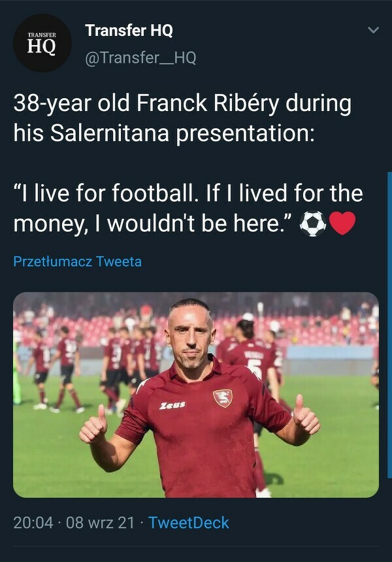Click the @Transfer__HQ handle
The height and width of the screenshot is (562, 392).
pyautogui.click(x=140, y=58)
